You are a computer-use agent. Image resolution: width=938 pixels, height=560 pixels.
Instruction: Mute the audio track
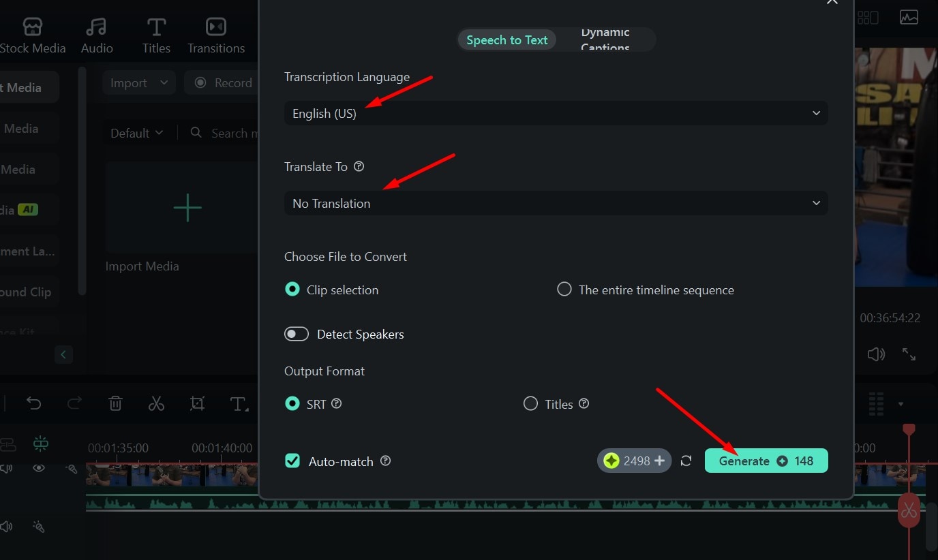point(7,527)
